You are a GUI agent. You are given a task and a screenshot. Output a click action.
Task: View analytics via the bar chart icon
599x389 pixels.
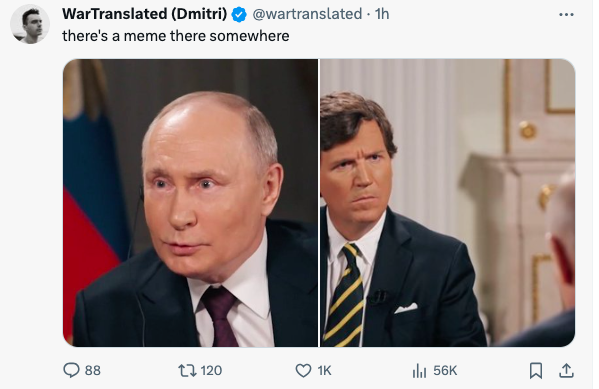pos(419,371)
